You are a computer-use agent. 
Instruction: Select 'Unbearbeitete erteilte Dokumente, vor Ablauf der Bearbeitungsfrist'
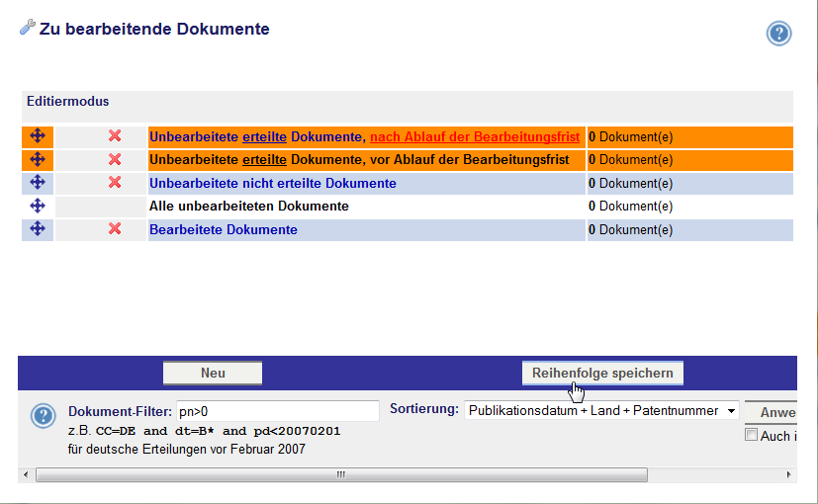coord(359,160)
